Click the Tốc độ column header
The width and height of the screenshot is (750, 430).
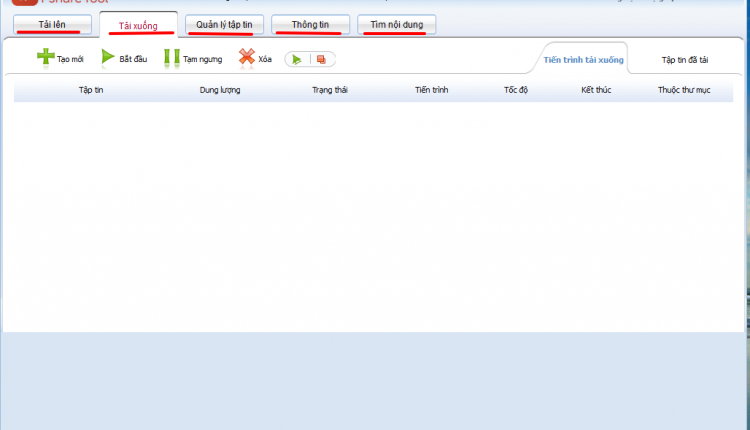(x=516, y=90)
